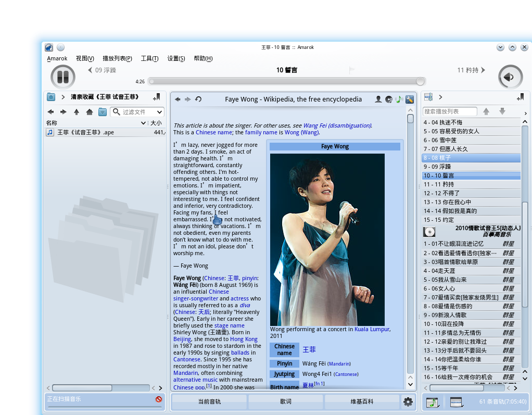This screenshot has width=532, height=415.
Task: Expand the breadcrumb chevron after home icon
Action: click(x=63, y=97)
